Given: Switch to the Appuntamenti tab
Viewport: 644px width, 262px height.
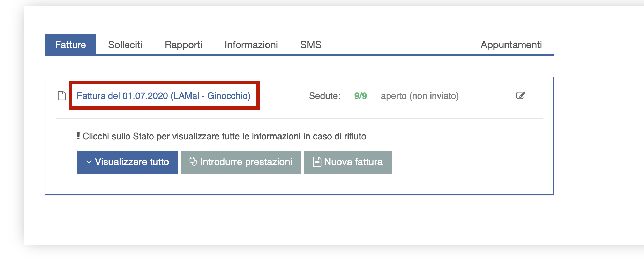Looking at the screenshot, I should click(x=511, y=45).
